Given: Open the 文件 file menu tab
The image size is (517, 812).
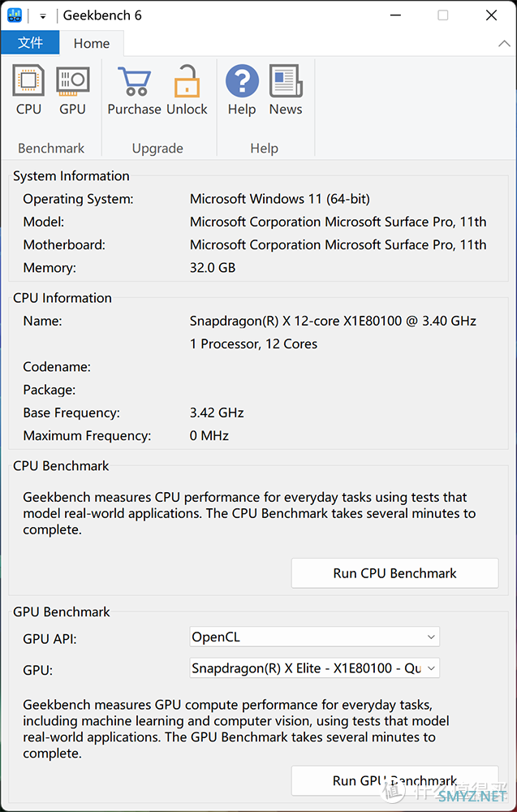Looking at the screenshot, I should [30, 43].
